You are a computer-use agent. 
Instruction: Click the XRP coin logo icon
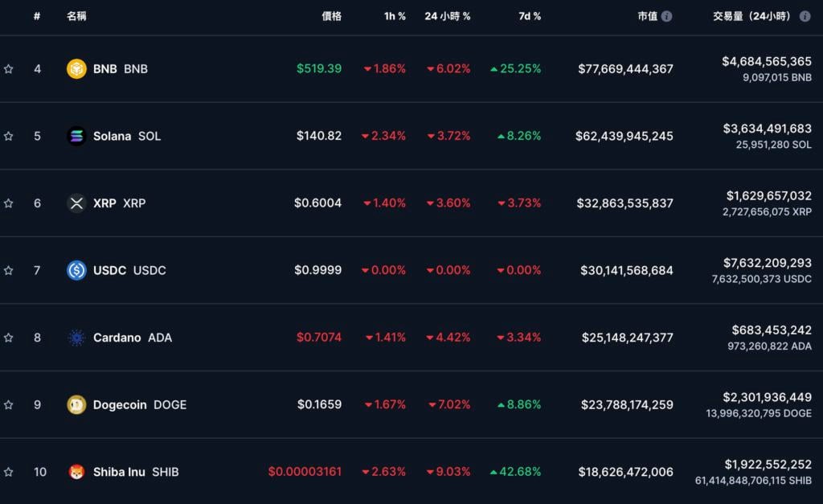tap(76, 203)
